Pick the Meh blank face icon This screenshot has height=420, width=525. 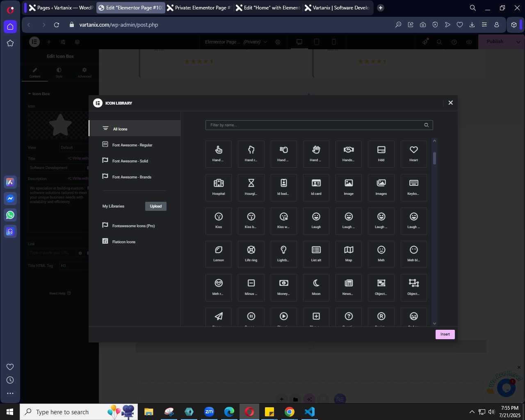point(413,254)
